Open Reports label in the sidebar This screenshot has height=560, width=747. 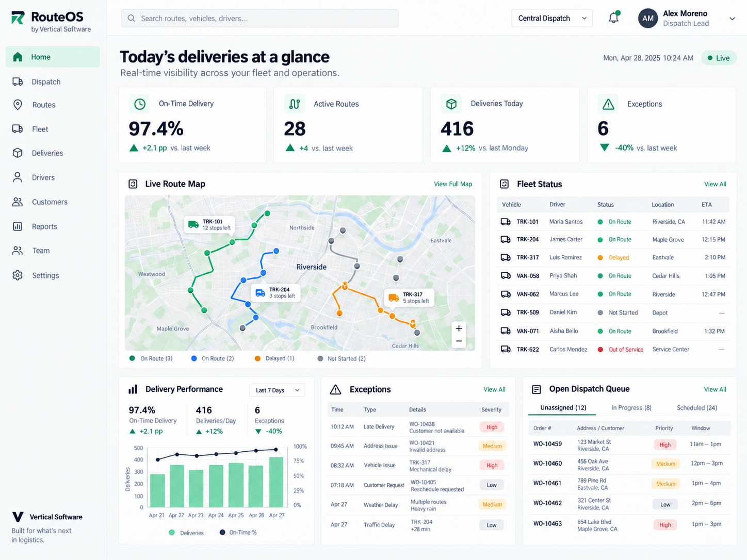(x=44, y=226)
